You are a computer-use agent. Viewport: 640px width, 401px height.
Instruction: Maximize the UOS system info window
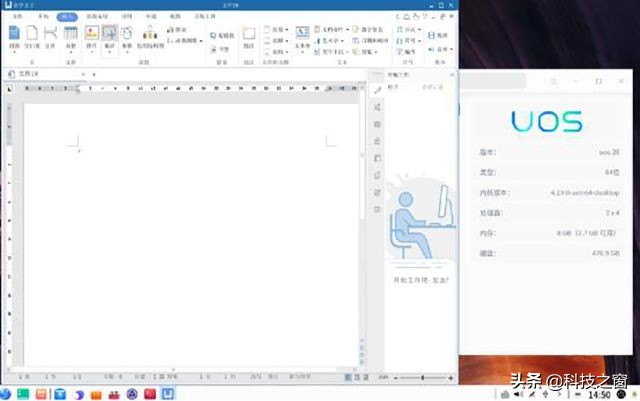[x=599, y=81]
